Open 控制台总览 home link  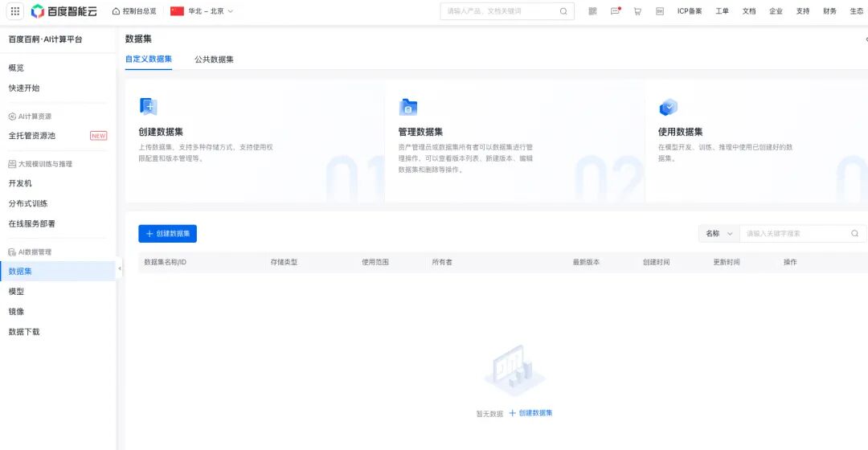click(134, 11)
